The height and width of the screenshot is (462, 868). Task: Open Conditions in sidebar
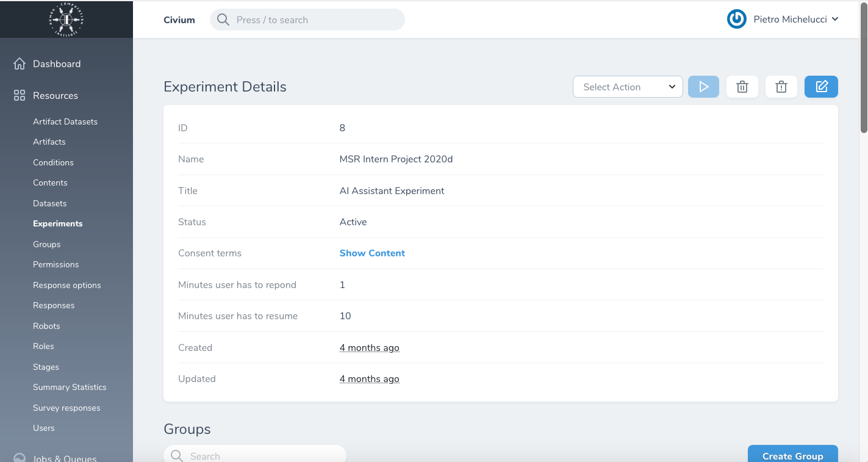[53, 162]
